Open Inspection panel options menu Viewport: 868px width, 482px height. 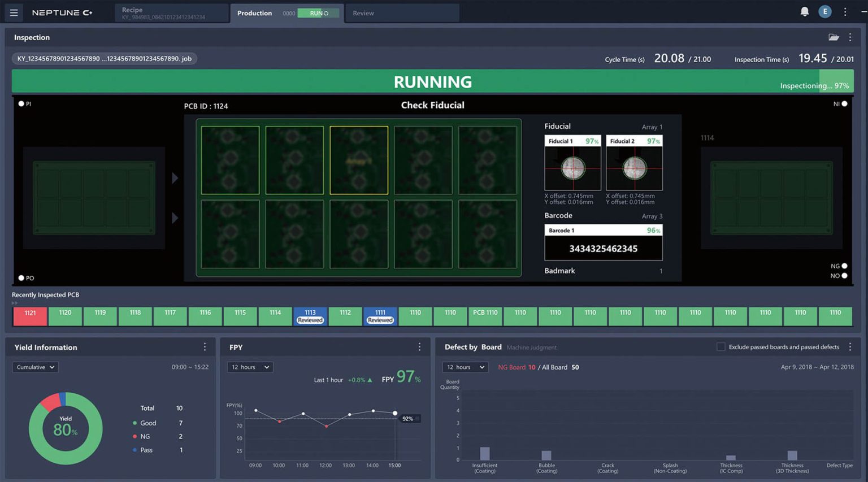850,37
